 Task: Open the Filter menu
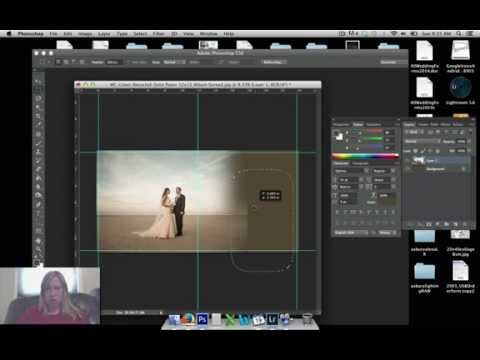[159, 34]
